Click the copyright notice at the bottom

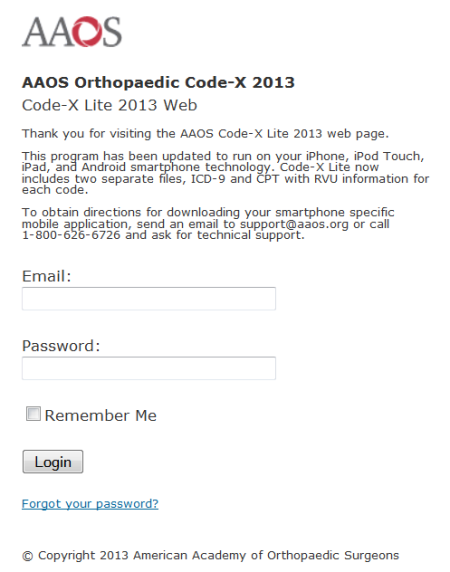(210, 555)
